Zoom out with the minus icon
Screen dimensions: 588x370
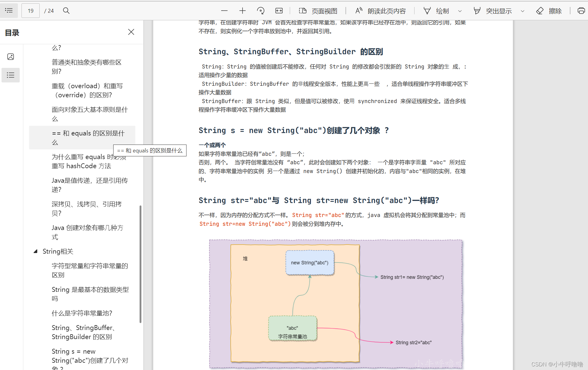[x=224, y=11]
